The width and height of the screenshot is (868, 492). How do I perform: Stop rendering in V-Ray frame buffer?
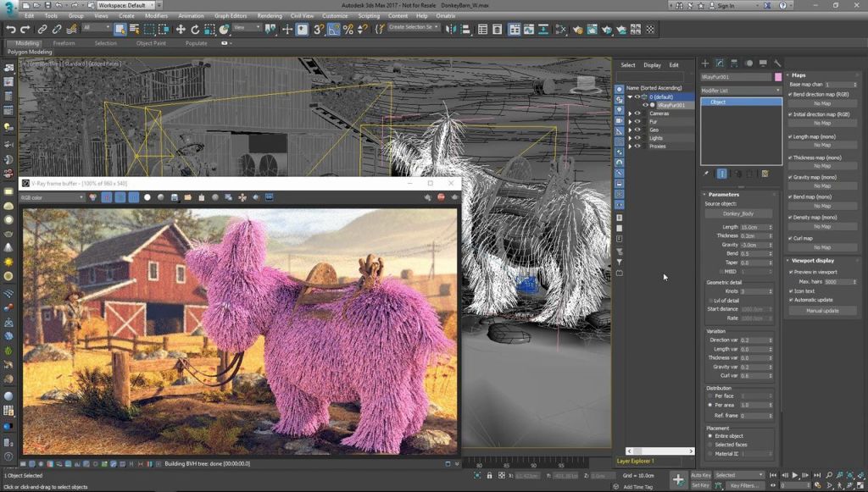tap(441, 197)
